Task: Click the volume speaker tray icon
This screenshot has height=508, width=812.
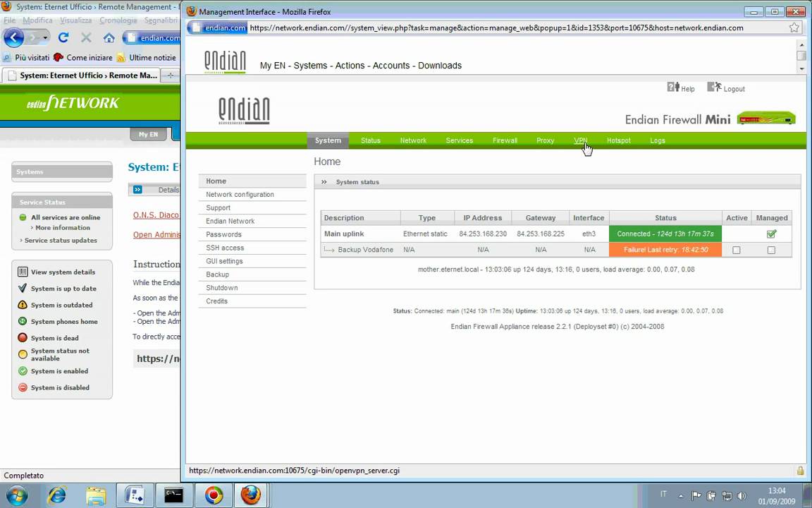Action: (742, 495)
